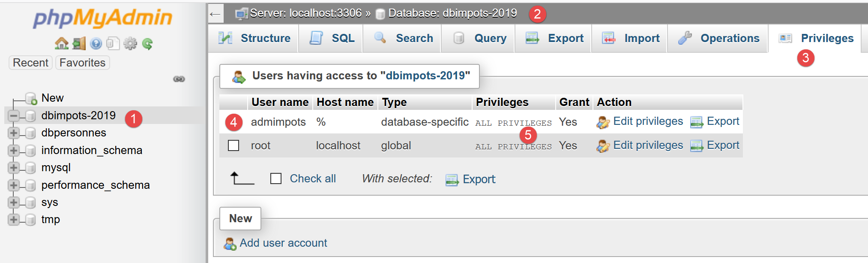The width and height of the screenshot is (868, 263).
Task: Open the Recent tables button
Action: pos(30,63)
